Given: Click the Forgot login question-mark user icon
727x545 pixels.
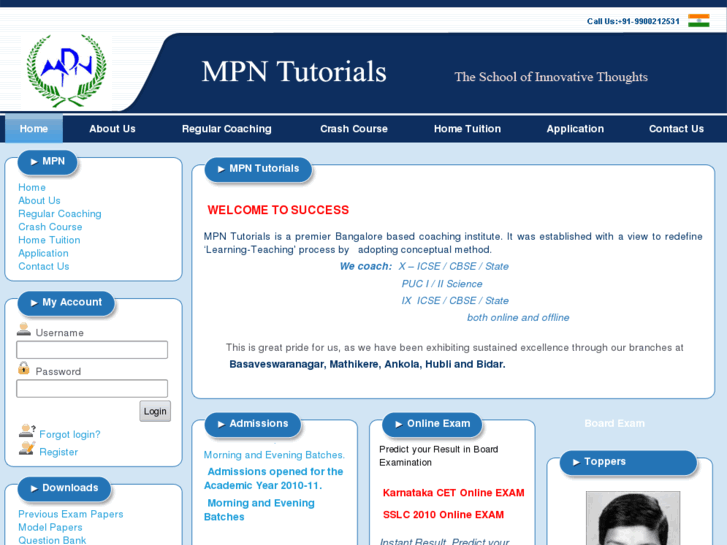Looking at the screenshot, I should (27, 431).
